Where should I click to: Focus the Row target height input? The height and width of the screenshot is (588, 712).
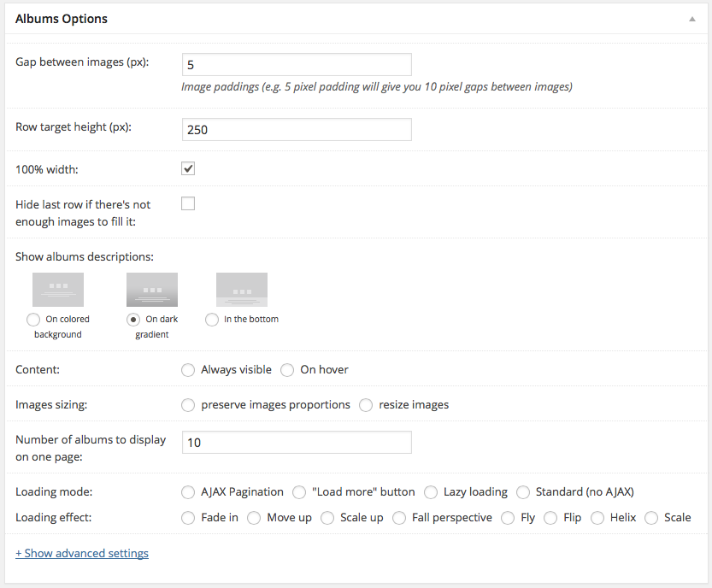click(x=297, y=130)
